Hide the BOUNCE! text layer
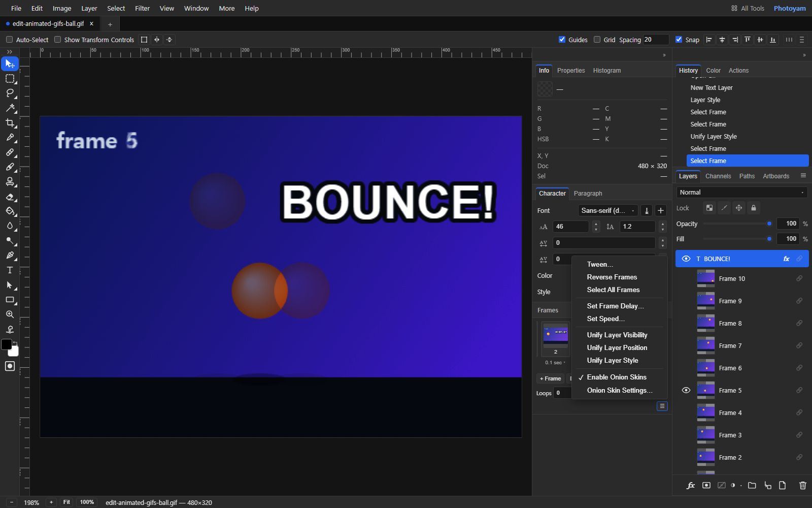The image size is (812, 508). click(x=686, y=259)
